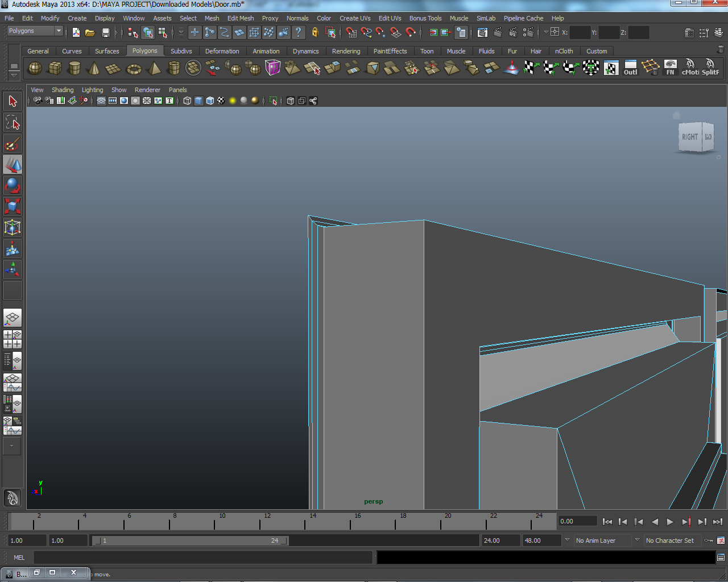Expand the No Anim Layer dropdown
The image size is (728, 582).
coord(567,541)
